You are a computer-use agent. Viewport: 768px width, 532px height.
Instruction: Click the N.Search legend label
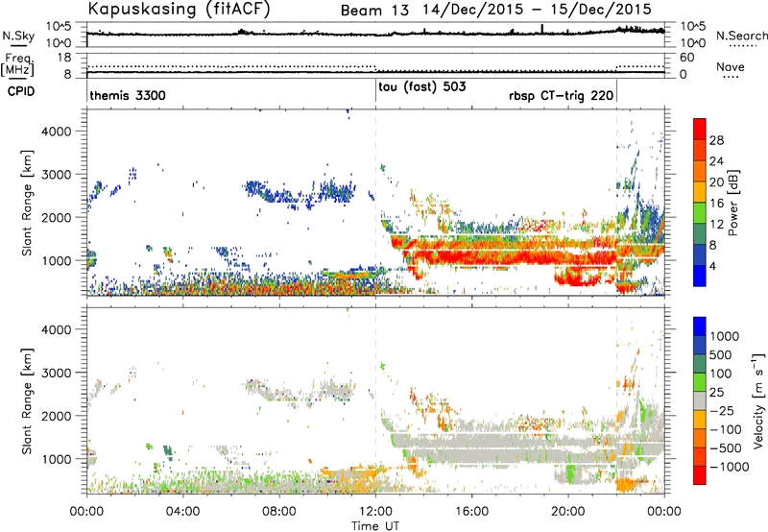tap(741, 36)
